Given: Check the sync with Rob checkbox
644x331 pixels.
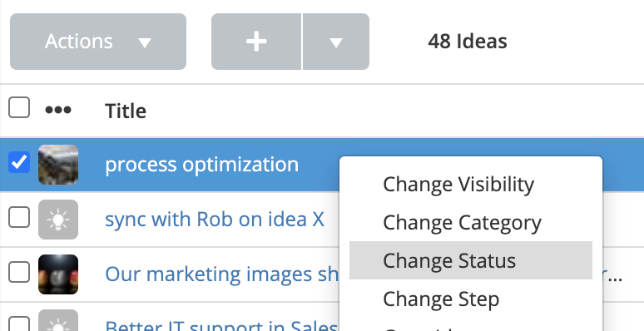Looking at the screenshot, I should [x=19, y=217].
